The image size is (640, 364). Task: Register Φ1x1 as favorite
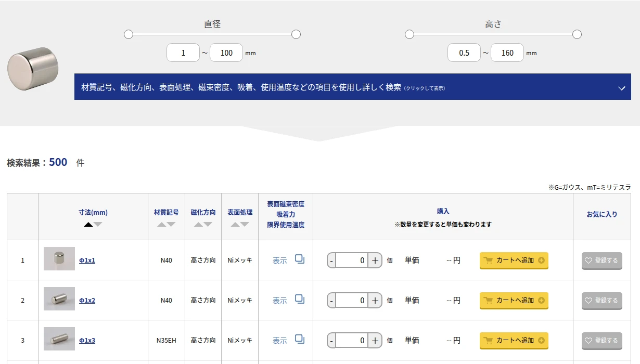602,261
